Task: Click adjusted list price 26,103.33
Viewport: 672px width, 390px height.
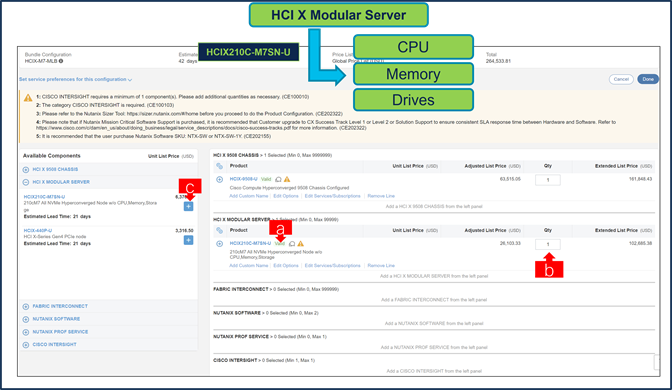Action: point(510,243)
